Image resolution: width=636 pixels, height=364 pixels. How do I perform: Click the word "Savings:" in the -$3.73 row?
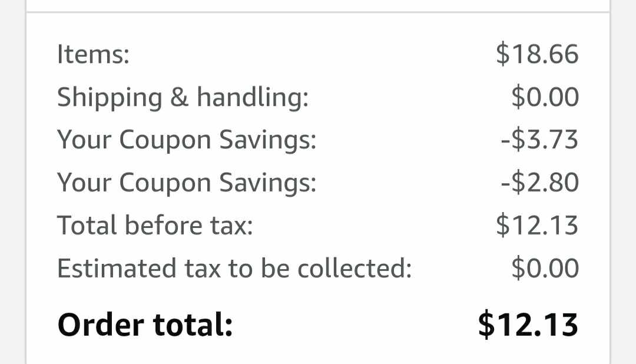click(268, 141)
